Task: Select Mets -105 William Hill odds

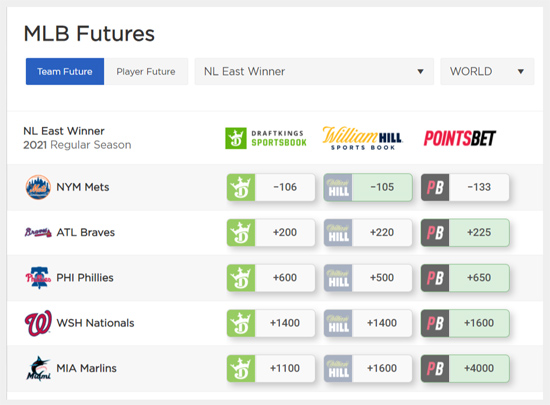Action: tap(382, 187)
